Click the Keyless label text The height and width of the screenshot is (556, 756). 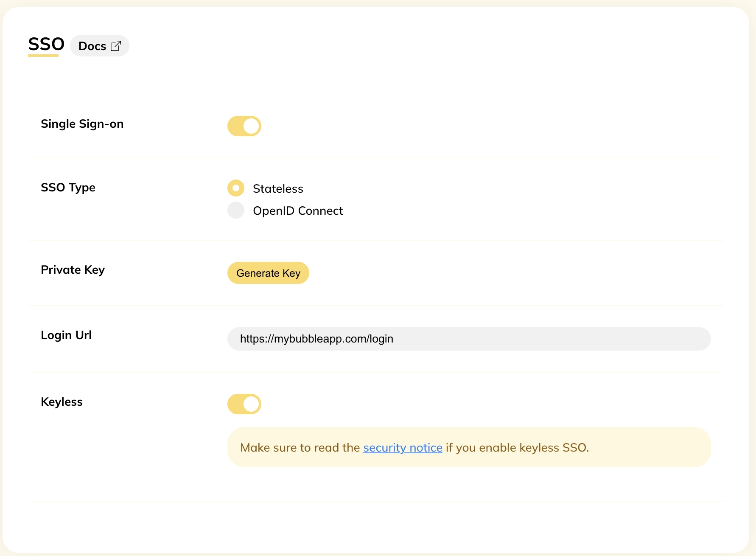click(x=62, y=402)
